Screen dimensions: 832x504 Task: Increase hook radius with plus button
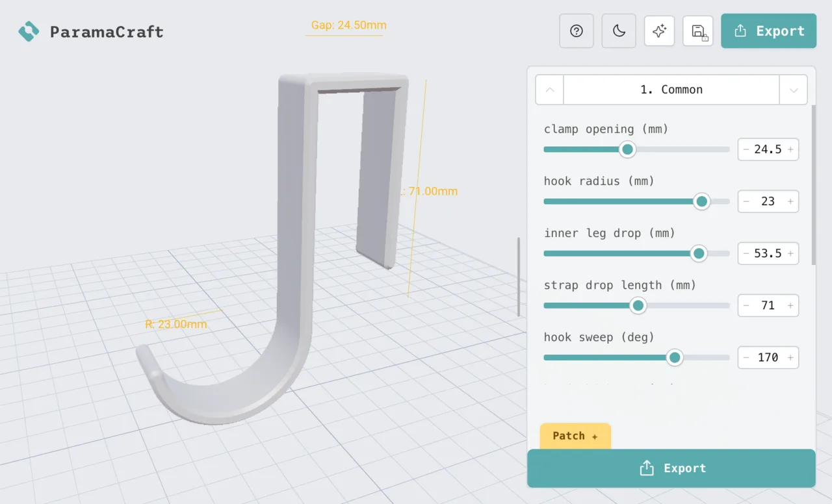pyautogui.click(x=790, y=201)
